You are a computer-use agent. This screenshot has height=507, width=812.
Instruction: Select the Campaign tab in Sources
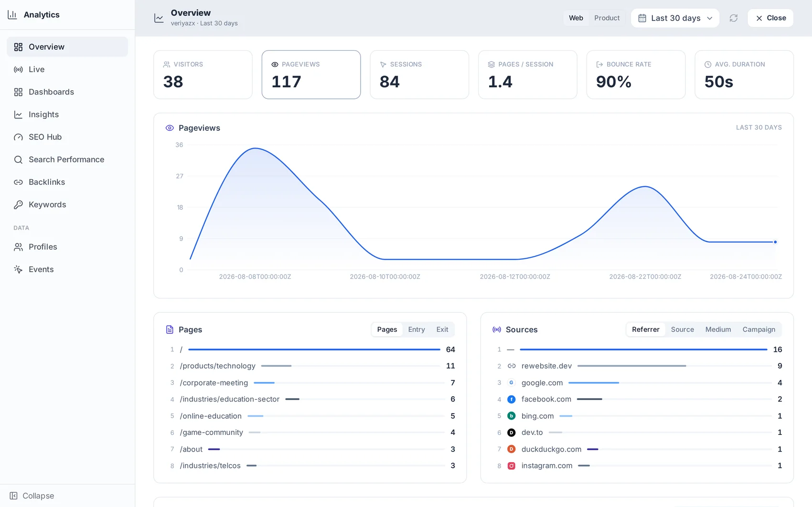click(x=759, y=329)
